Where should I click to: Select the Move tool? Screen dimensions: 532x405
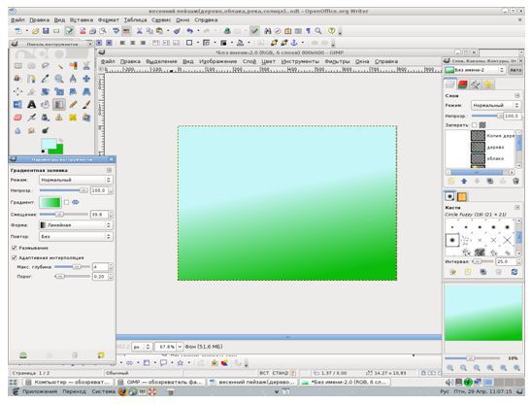coord(86,79)
